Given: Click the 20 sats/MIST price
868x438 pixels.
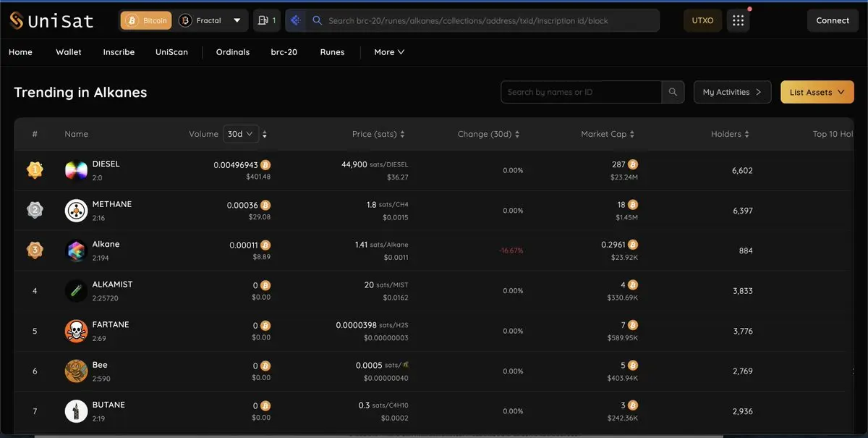Looking at the screenshot, I should click(x=386, y=285).
